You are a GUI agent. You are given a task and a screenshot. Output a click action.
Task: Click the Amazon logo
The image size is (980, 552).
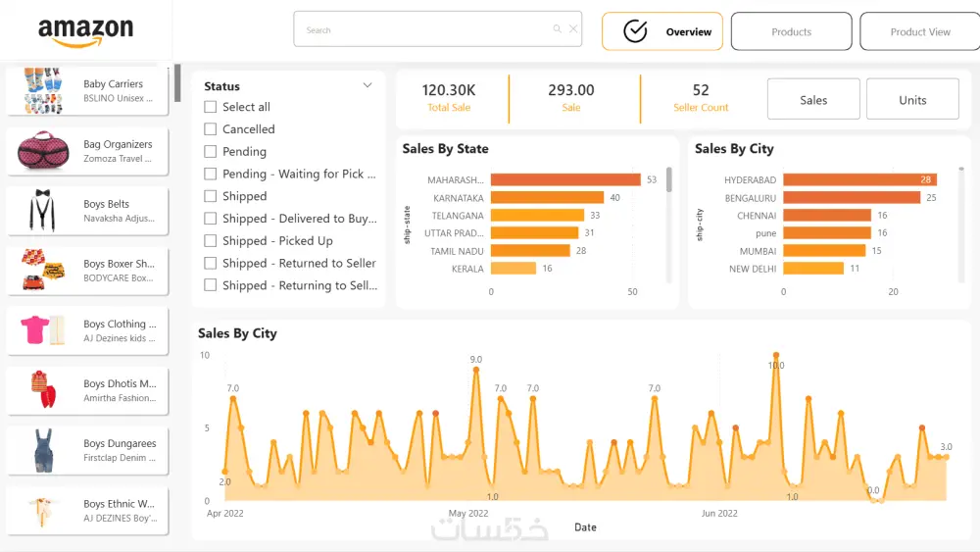coord(85,32)
